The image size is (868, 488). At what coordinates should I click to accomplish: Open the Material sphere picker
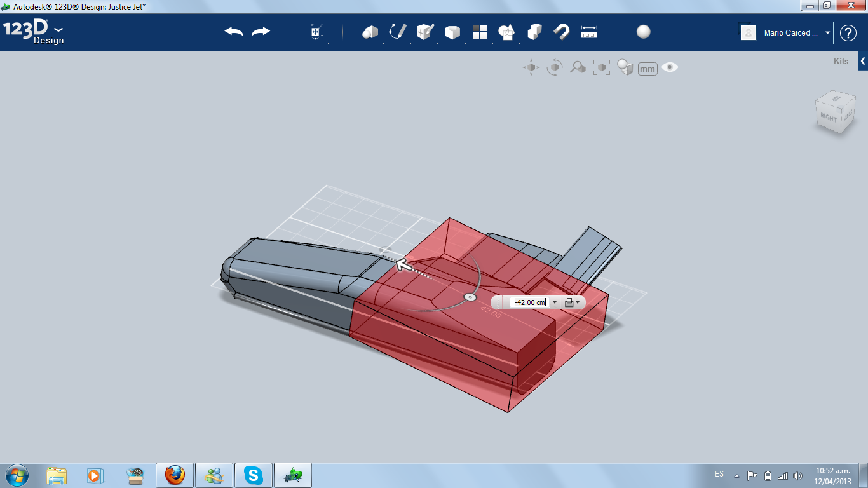coord(644,32)
